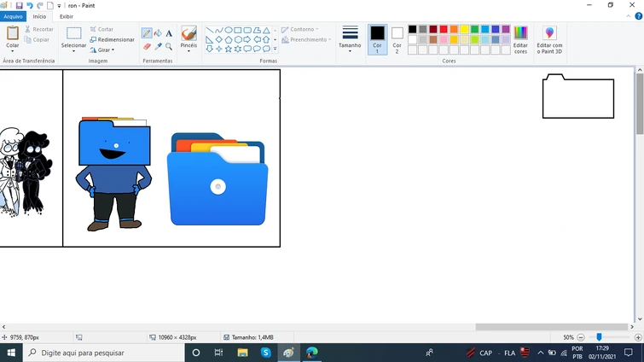The height and width of the screenshot is (362, 644).
Task: Open the Tamanho line size dropdown
Action: (x=350, y=38)
